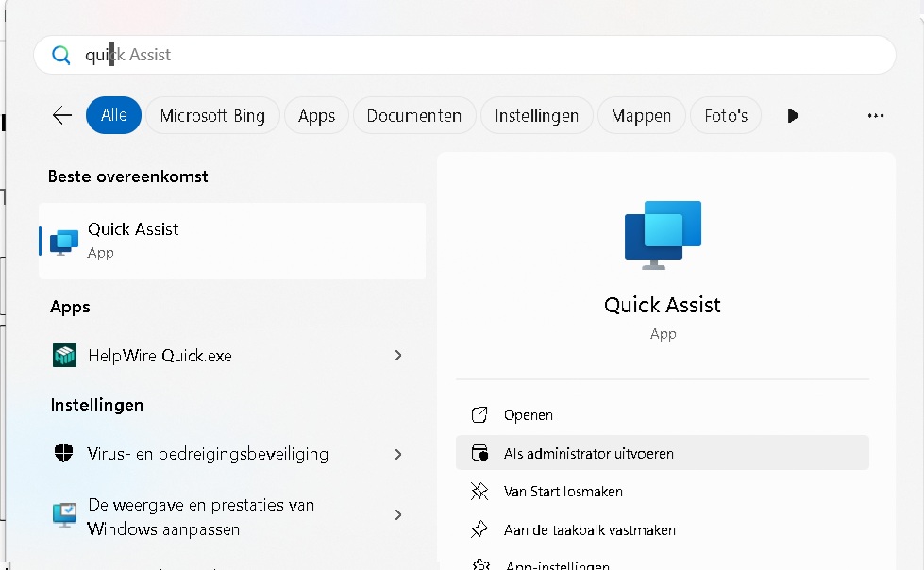Click the pin icon beside taakbalk vastmaken
The image size is (924, 570).
pyautogui.click(x=479, y=529)
